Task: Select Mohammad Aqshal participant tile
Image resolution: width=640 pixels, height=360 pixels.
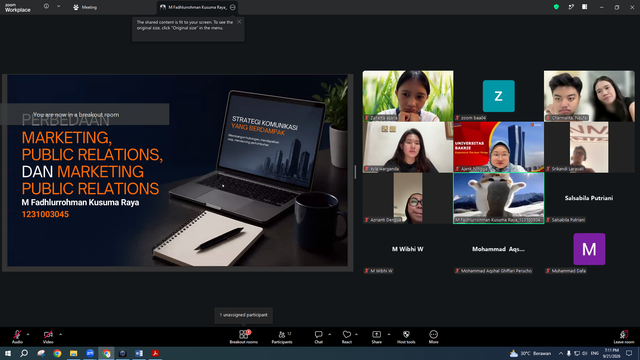Action: pos(498,249)
